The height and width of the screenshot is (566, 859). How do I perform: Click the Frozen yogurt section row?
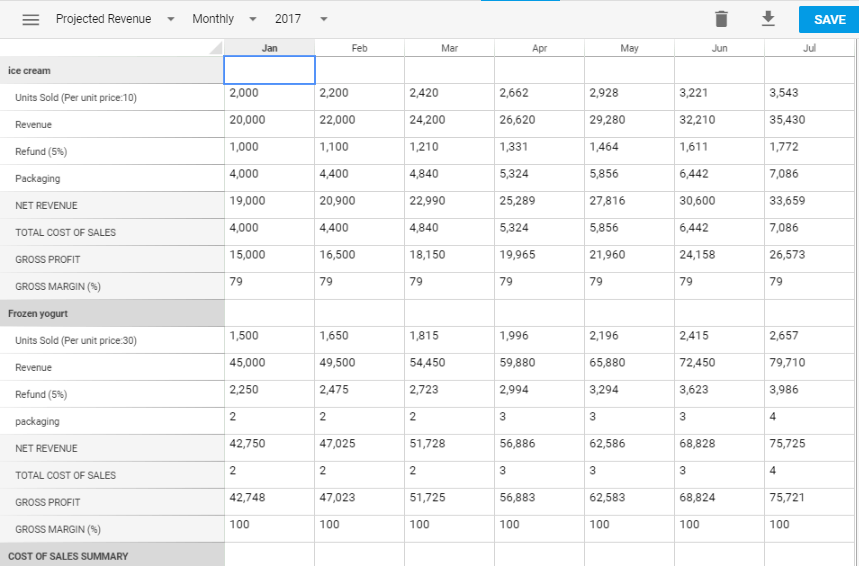112,313
